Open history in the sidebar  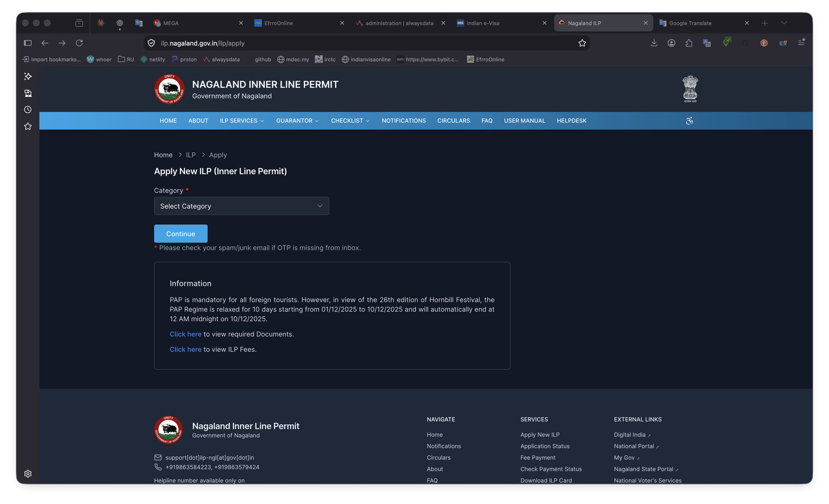(28, 110)
